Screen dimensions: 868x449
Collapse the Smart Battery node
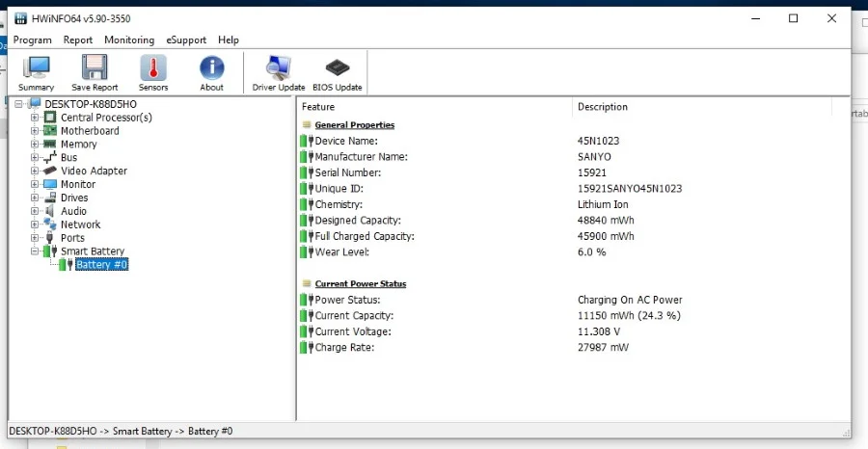35,251
